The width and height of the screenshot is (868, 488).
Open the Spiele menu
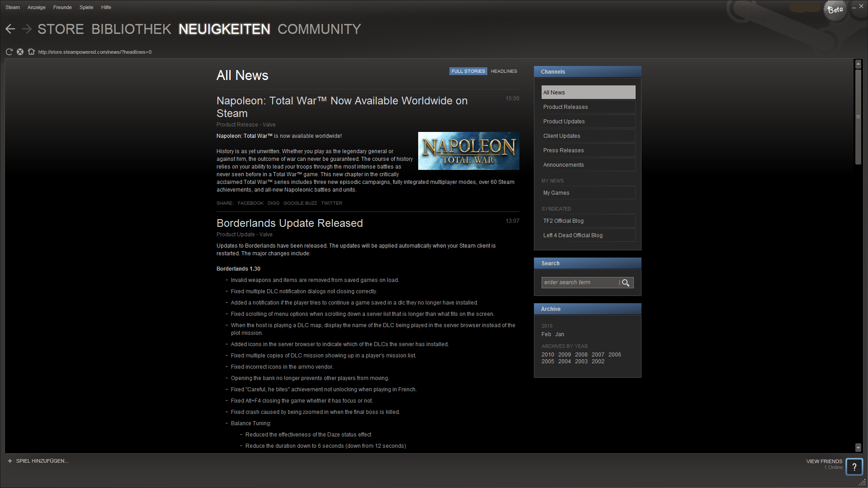(86, 7)
